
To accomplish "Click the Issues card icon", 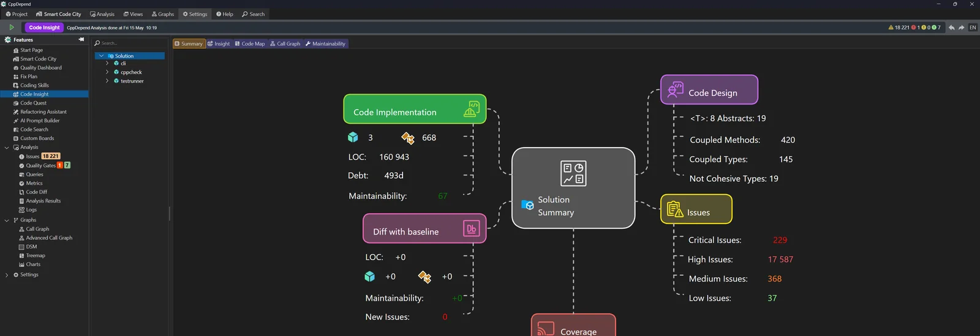I will [x=675, y=209].
